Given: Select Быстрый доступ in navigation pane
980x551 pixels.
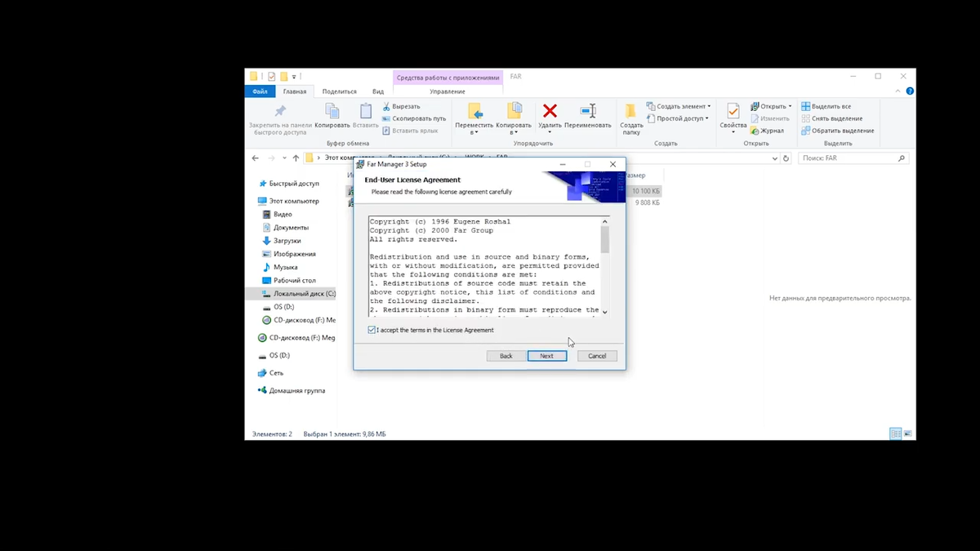Looking at the screenshot, I should click(288, 184).
